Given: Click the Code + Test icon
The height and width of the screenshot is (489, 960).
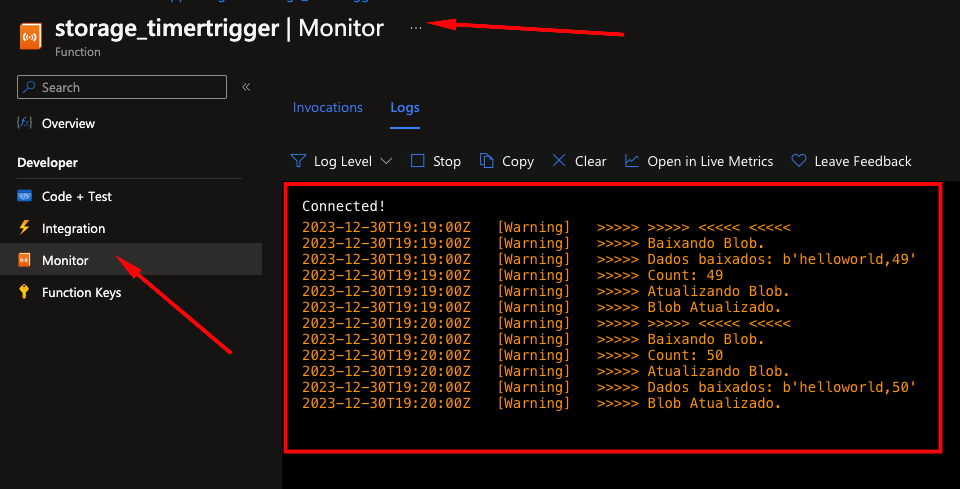Looking at the screenshot, I should coord(24,196).
